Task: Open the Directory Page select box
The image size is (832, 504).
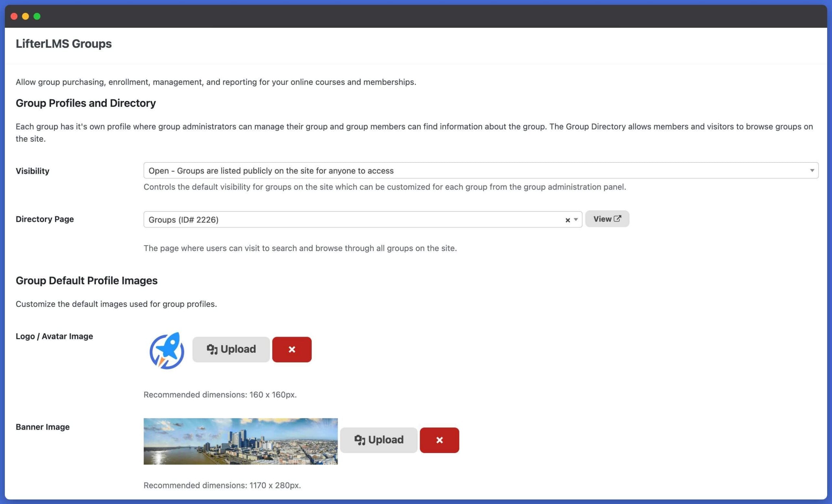Action: [x=363, y=219]
